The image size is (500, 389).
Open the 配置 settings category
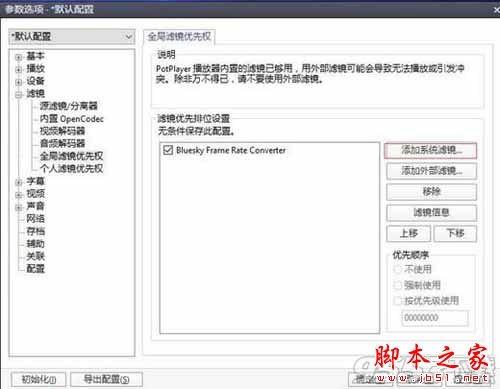click(x=35, y=269)
